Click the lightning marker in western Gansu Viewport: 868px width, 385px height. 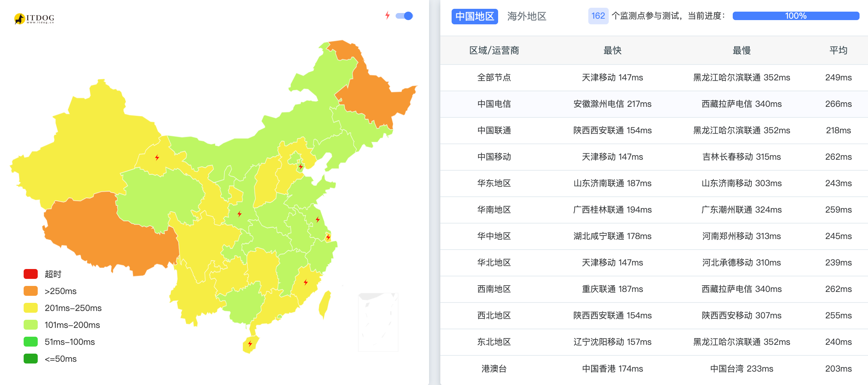point(157,158)
